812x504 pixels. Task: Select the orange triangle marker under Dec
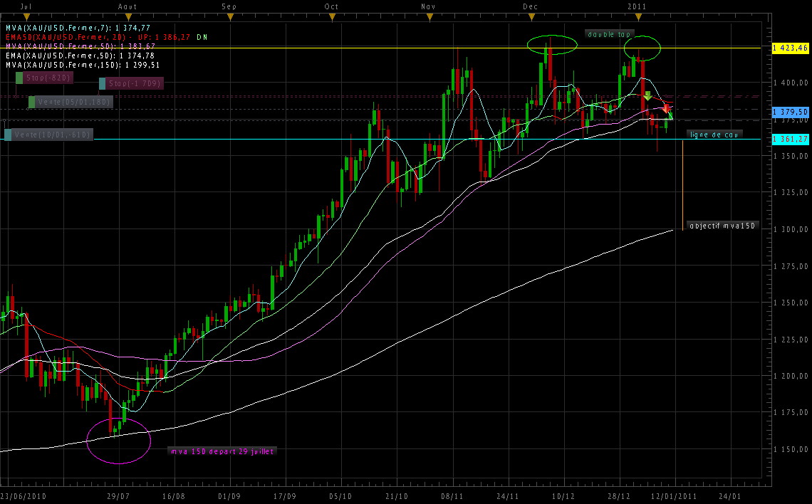(x=529, y=16)
